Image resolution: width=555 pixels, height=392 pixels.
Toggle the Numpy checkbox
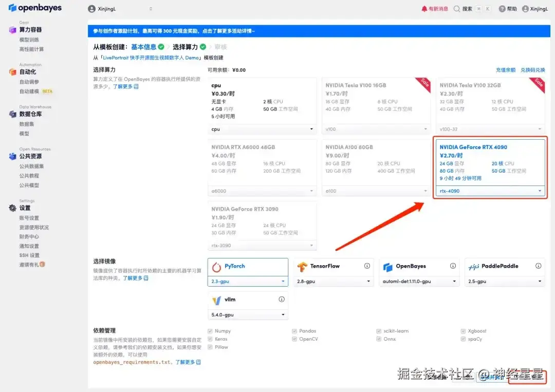(210, 331)
